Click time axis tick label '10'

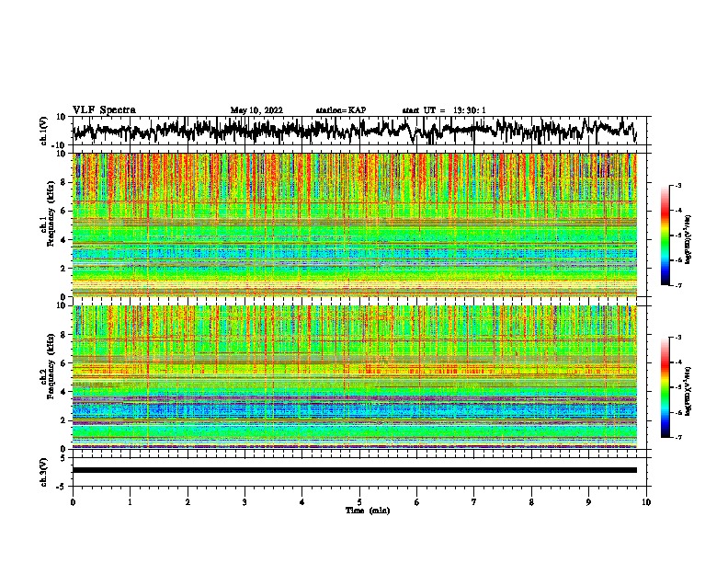(x=646, y=502)
